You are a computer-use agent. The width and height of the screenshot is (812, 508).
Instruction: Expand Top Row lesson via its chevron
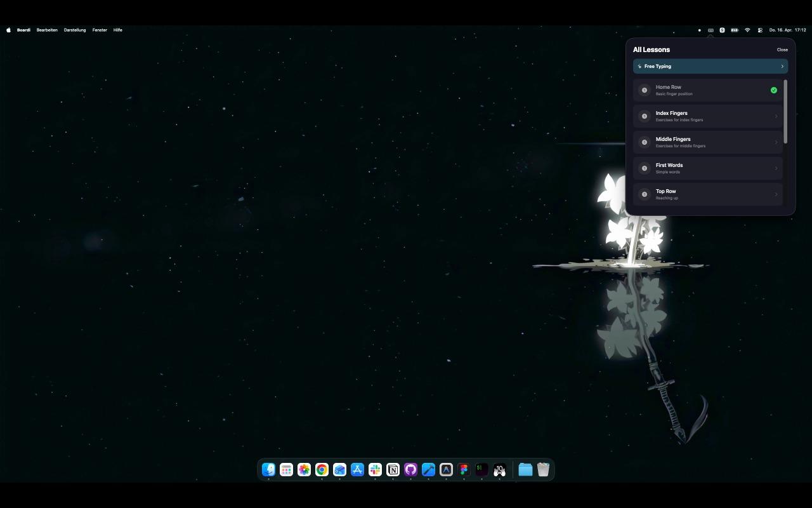(776, 194)
